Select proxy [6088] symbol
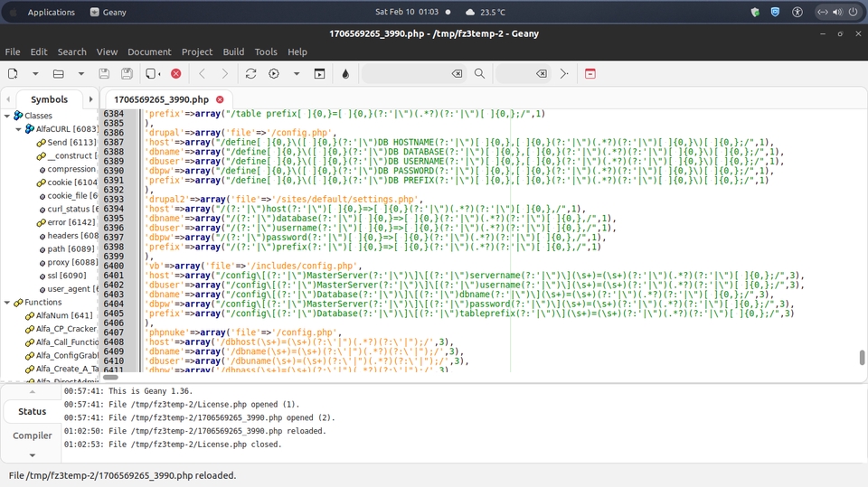The image size is (868, 487). pos(72,262)
